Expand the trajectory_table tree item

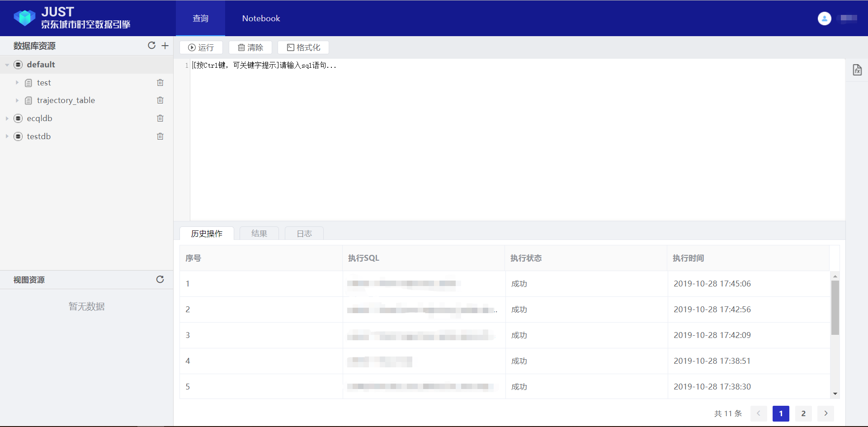click(x=17, y=100)
